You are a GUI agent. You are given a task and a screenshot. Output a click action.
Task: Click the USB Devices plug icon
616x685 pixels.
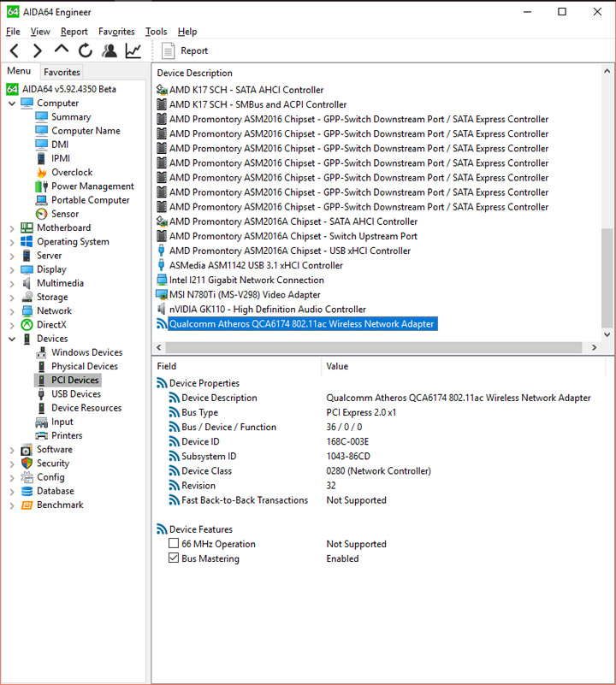pos(41,394)
